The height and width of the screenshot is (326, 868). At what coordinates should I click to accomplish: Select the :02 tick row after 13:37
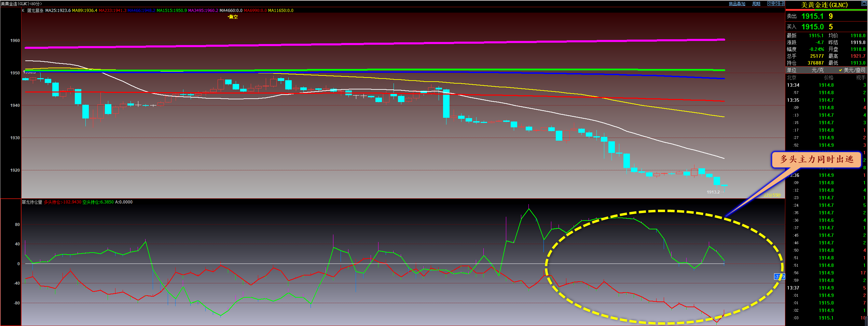pos(826,310)
